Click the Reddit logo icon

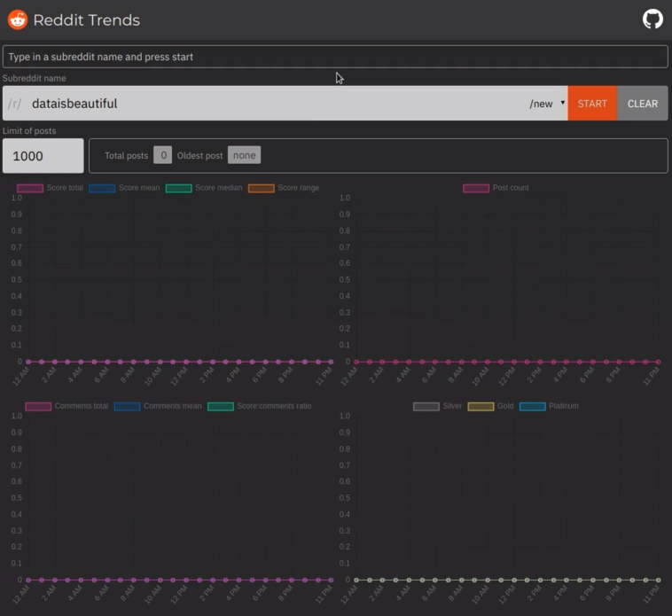[18, 19]
